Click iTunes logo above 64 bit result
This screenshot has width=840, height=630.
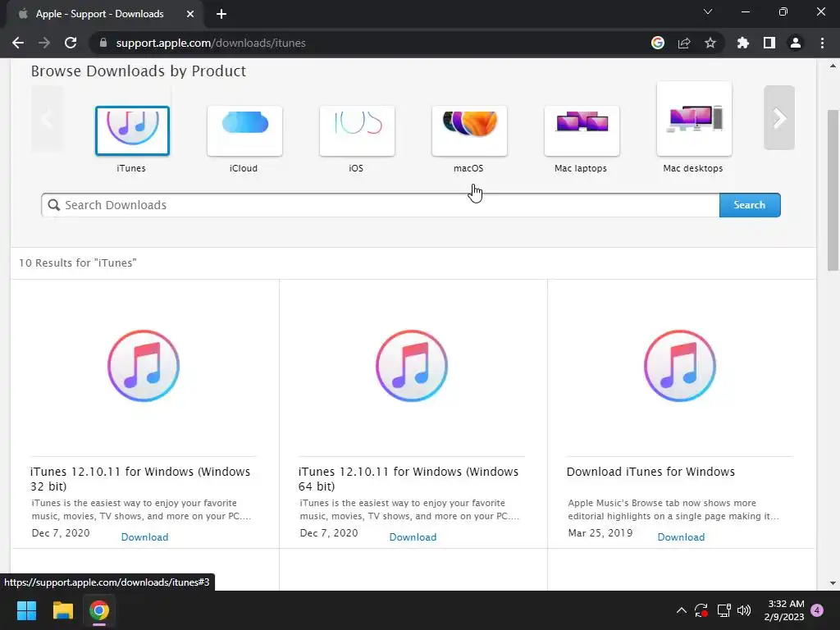pyautogui.click(x=412, y=366)
